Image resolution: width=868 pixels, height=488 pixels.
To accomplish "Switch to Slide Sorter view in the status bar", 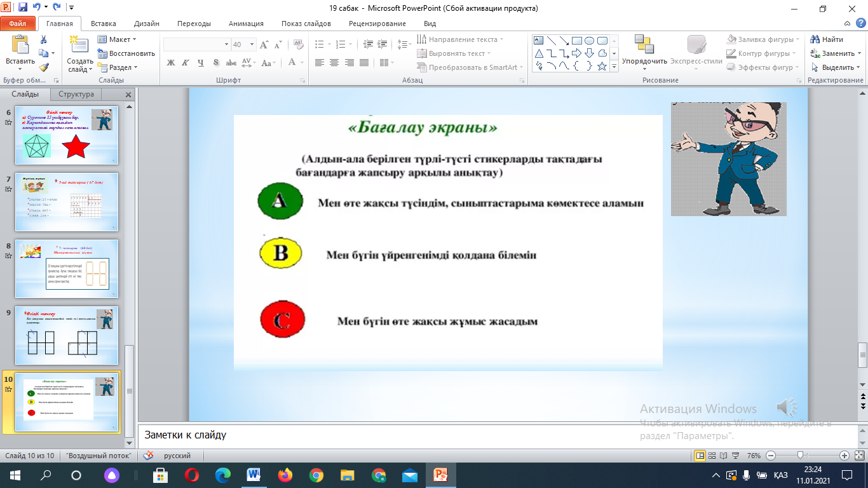I will (x=713, y=456).
